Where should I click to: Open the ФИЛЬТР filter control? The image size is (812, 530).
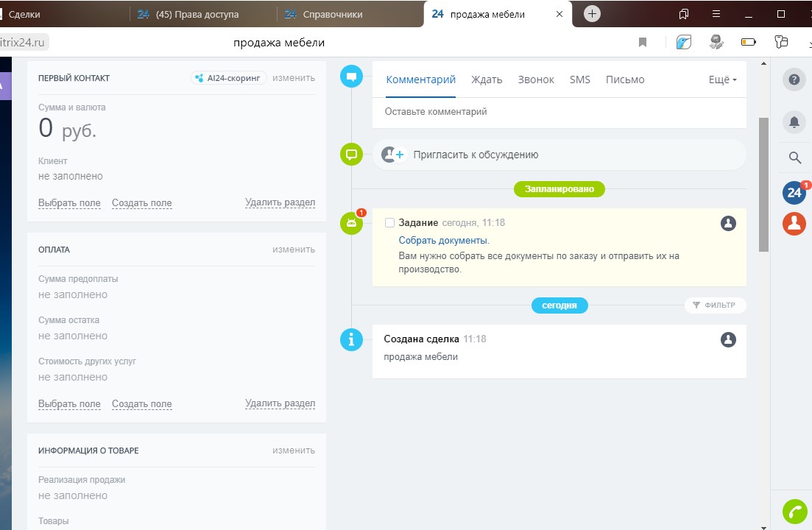pos(715,305)
